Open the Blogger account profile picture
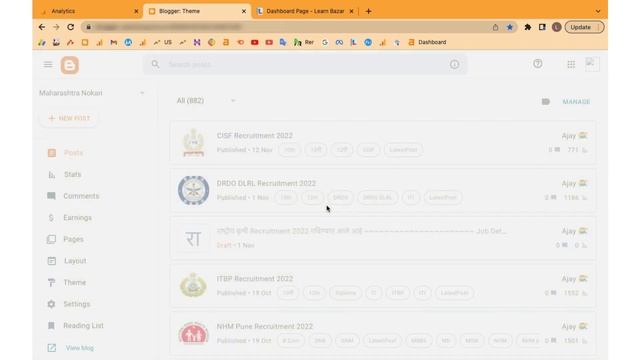 (592, 64)
